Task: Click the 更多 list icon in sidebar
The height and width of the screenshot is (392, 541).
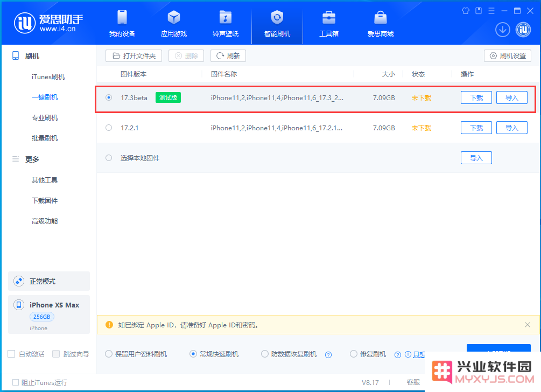Action: point(16,159)
